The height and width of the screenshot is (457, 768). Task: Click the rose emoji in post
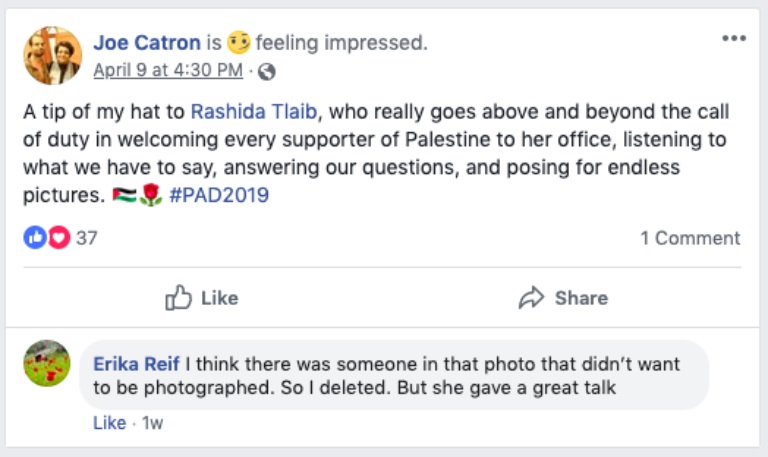(x=149, y=195)
